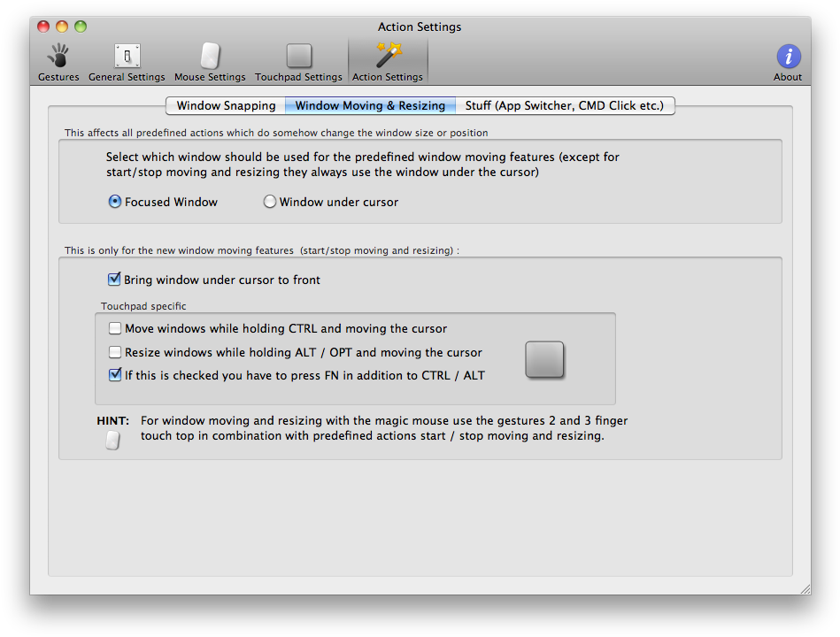Minimize the window with the yellow button
This screenshot has height=637, width=840.
click(62, 27)
